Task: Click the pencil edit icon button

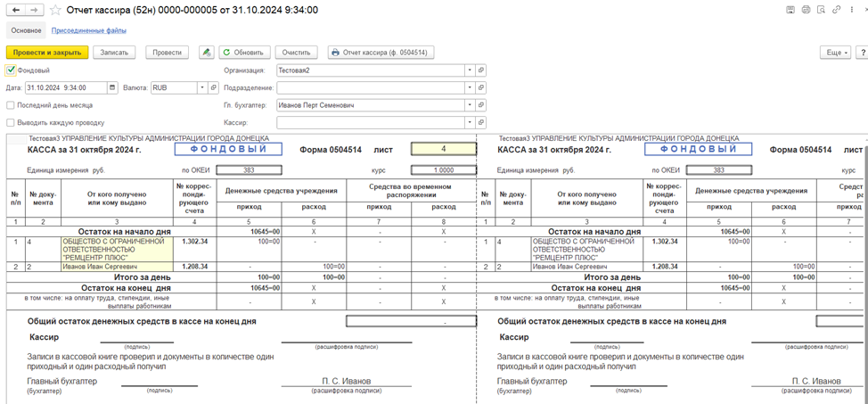Action: point(207,52)
